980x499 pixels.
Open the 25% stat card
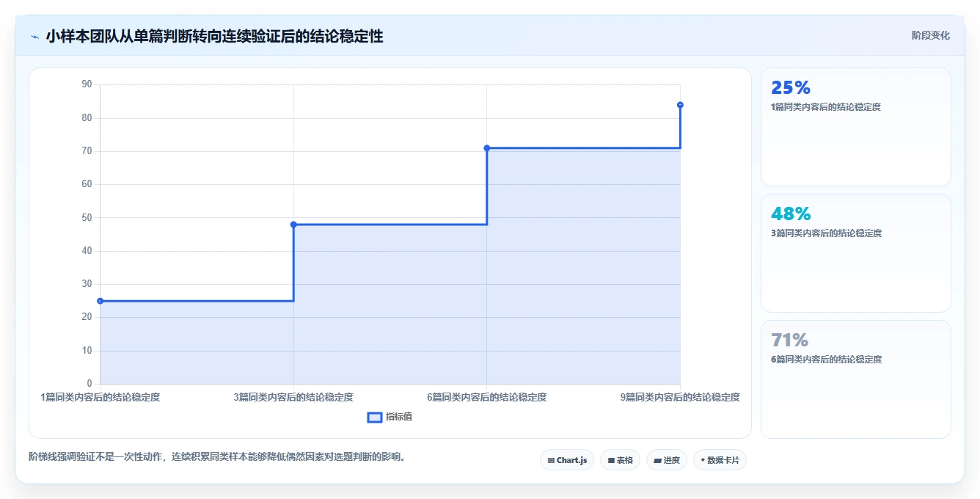click(x=855, y=127)
